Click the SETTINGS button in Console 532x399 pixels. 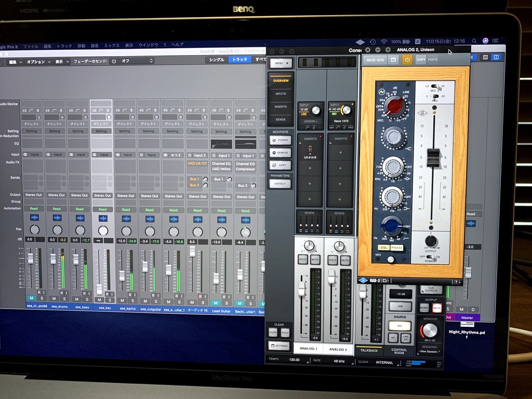click(280, 345)
